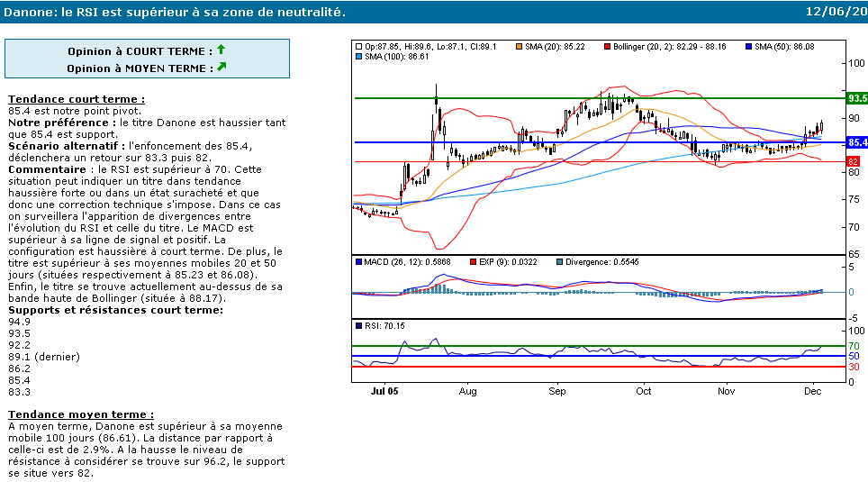Screen dimensions: 868x482
Task: Click the 'Oct' x-axis label
Action: pyautogui.click(x=643, y=391)
